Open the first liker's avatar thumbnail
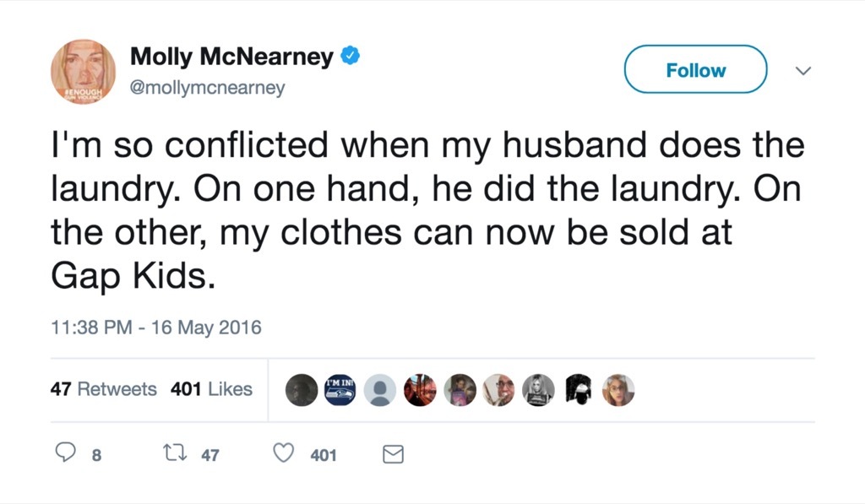The image size is (865, 504). (x=302, y=389)
